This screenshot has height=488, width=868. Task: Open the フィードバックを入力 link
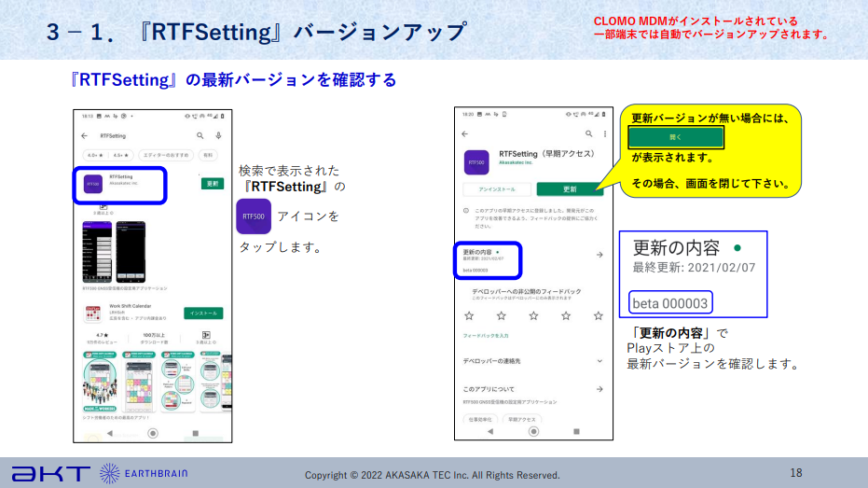(x=486, y=336)
